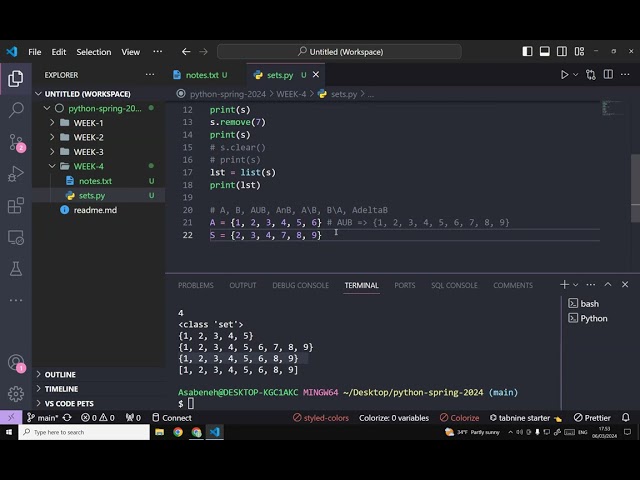Click the Windows taskbar search box
Image resolution: width=640 pixels, height=480 pixels.
pyautogui.click(x=84, y=432)
